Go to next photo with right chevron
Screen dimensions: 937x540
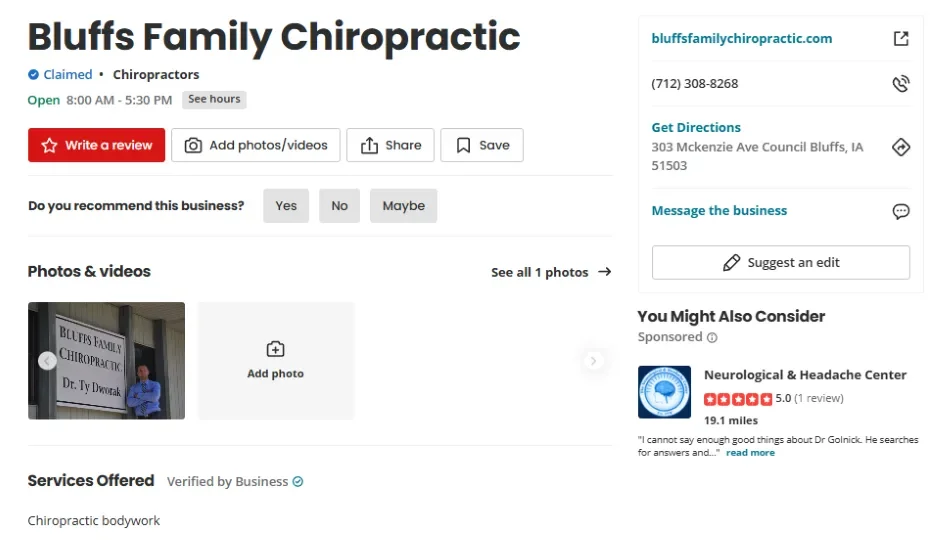(593, 361)
